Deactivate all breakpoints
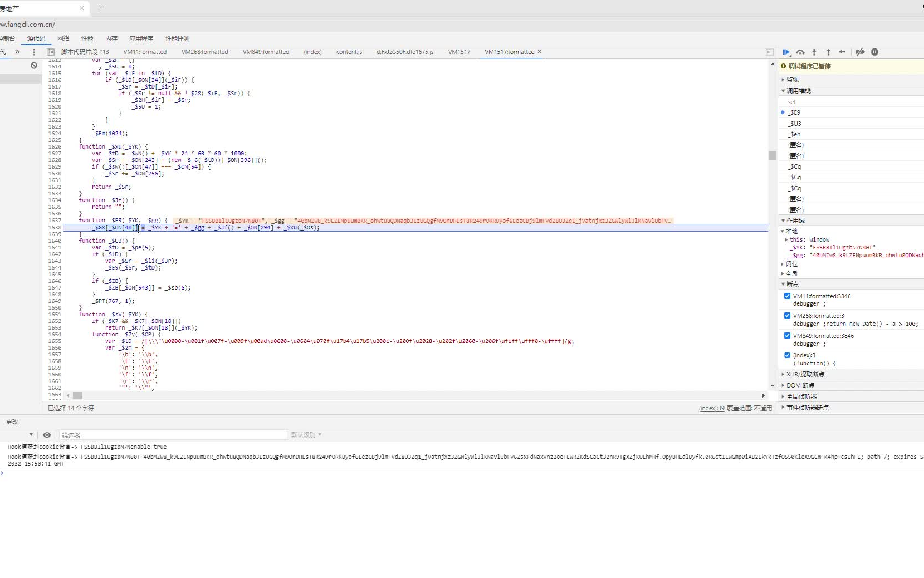 [x=861, y=52]
